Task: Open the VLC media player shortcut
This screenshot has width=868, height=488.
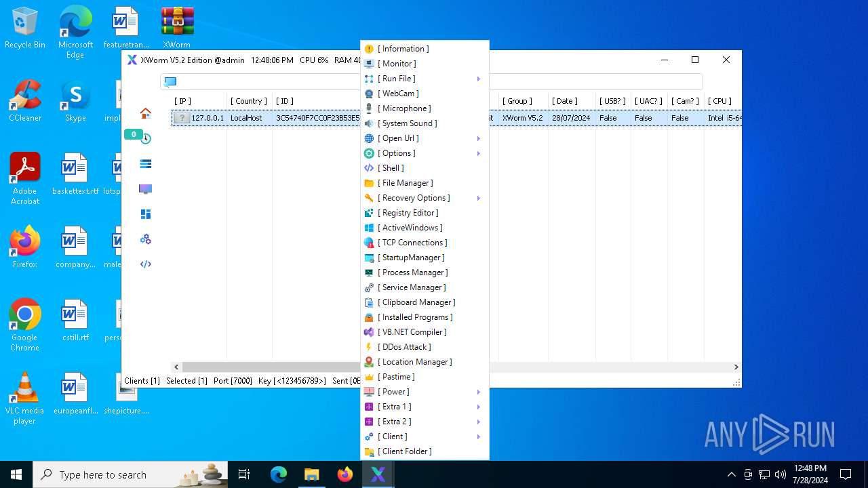Action: pos(25,399)
